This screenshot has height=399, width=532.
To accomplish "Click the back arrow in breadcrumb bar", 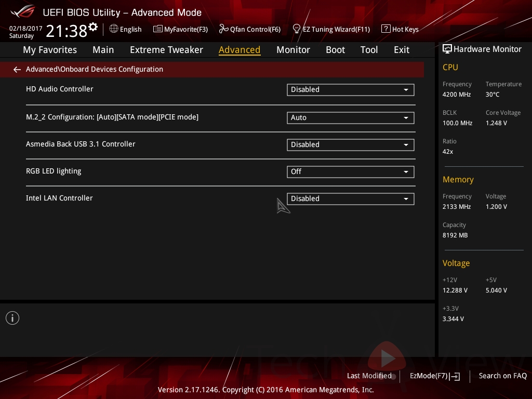I will coord(17,70).
